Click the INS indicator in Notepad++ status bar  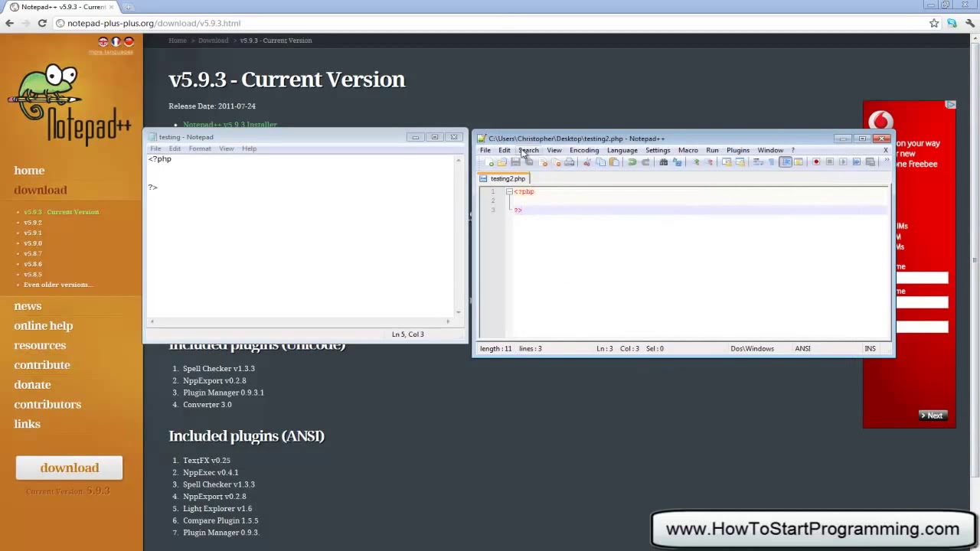tap(870, 348)
